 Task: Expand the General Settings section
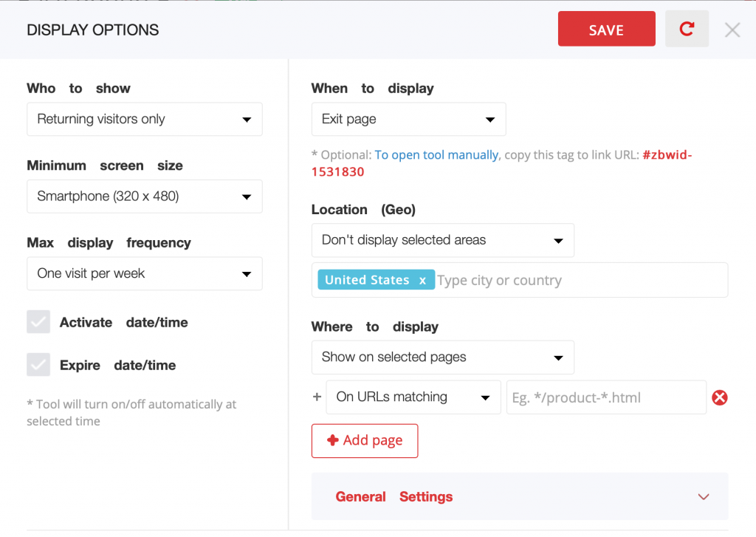click(520, 496)
